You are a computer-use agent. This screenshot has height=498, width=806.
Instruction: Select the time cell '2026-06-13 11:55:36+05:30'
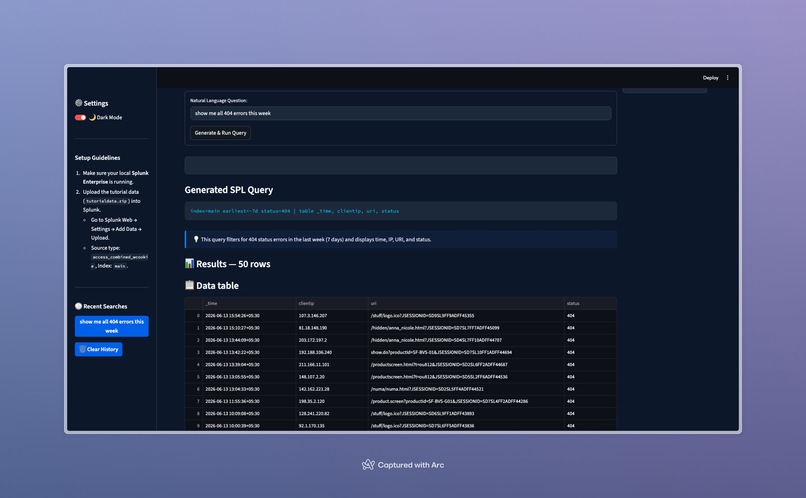pos(249,401)
